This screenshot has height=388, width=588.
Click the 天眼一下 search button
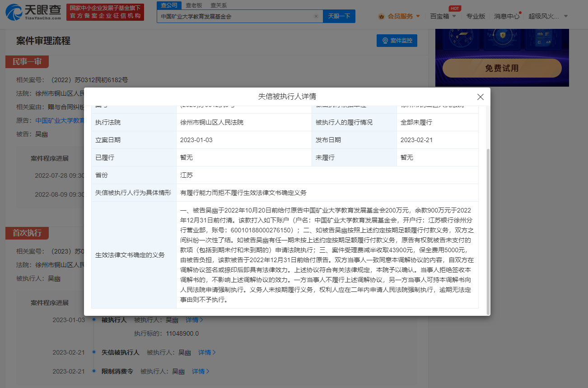[x=339, y=16]
